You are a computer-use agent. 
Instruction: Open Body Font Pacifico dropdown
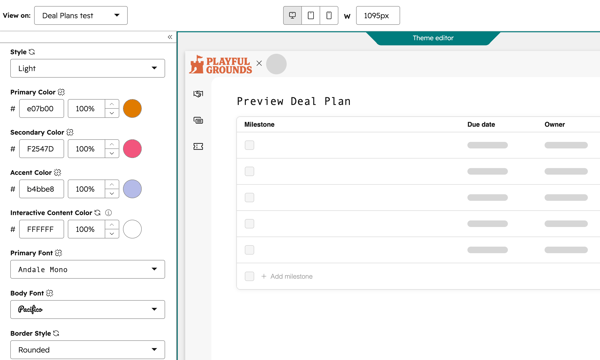click(x=88, y=310)
